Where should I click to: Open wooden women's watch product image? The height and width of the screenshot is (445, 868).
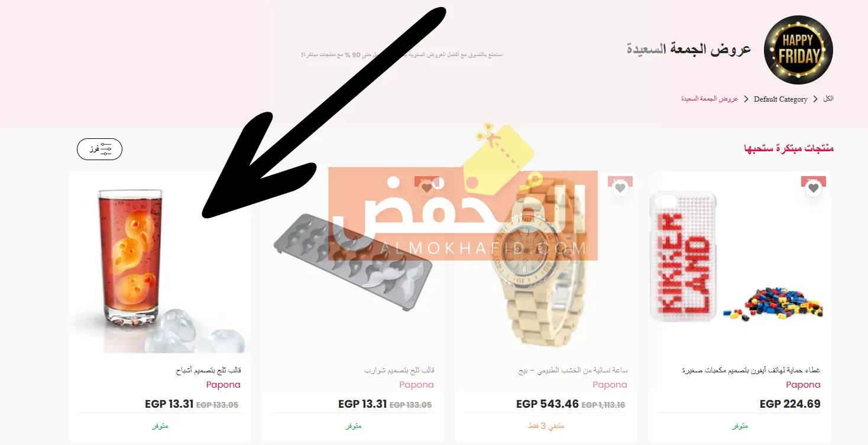[x=546, y=263]
